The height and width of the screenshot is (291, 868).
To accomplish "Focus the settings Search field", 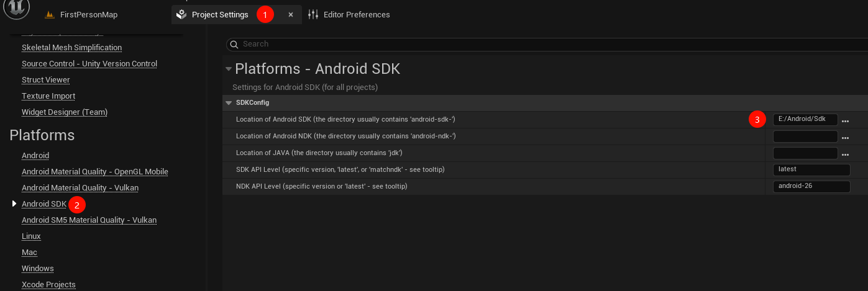I will click(547, 44).
